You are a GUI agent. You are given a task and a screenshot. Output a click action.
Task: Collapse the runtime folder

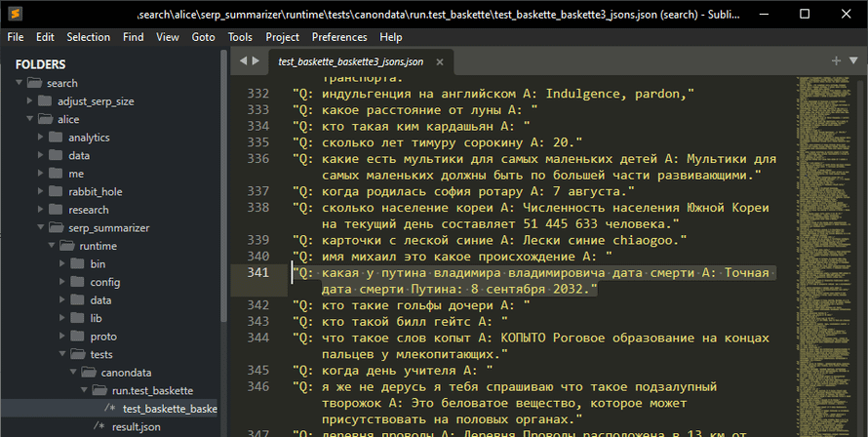coord(52,246)
